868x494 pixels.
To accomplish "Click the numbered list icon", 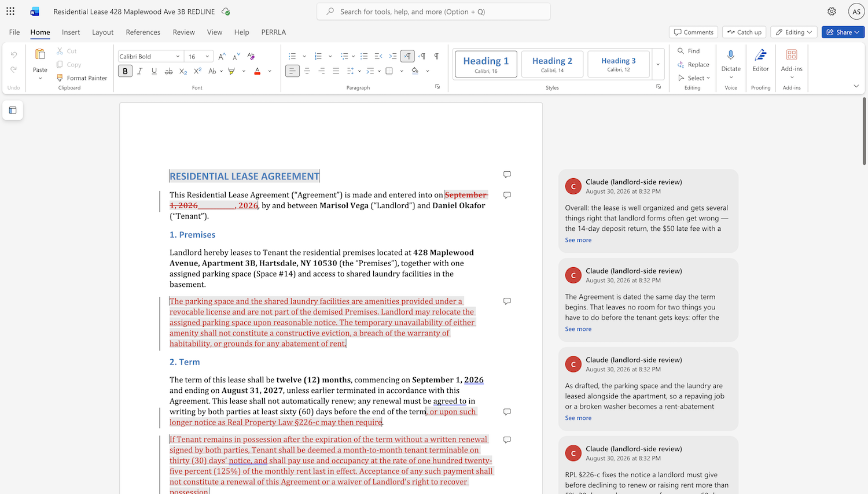I will (x=318, y=57).
